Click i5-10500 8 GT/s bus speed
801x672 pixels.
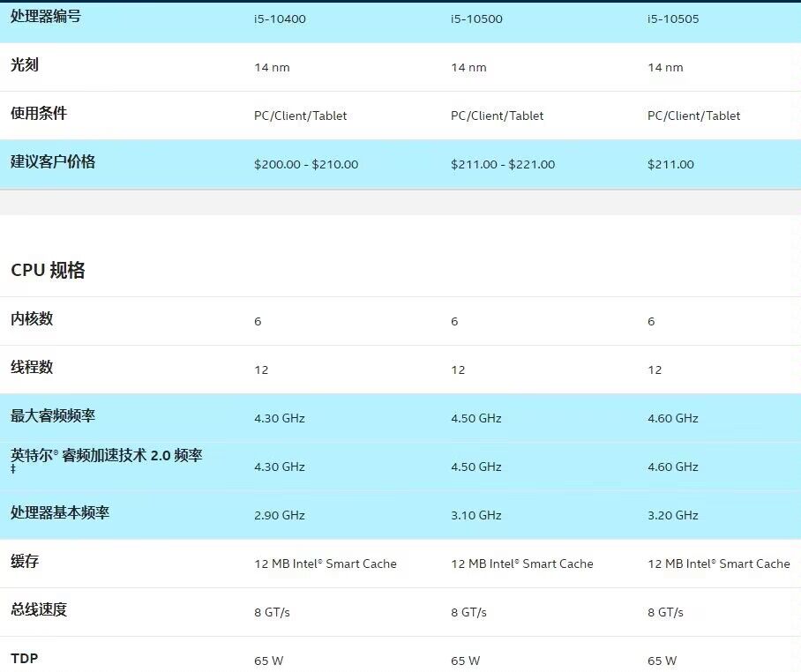[468, 612]
